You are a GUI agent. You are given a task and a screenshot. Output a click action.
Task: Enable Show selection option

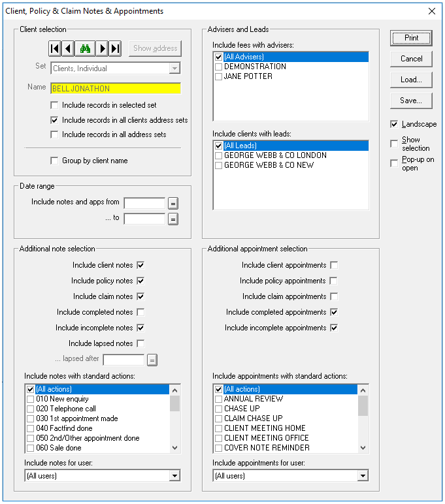[394, 144]
